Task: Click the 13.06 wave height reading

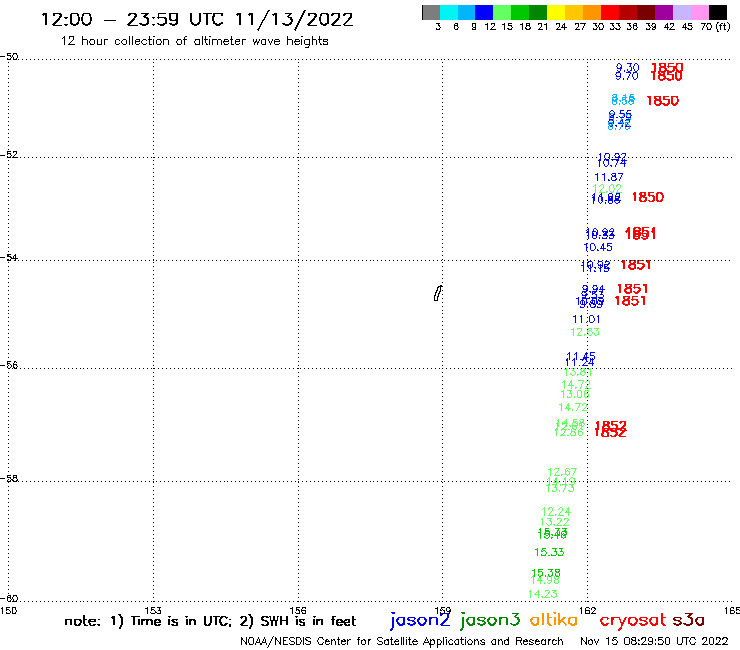Action: [x=575, y=394]
